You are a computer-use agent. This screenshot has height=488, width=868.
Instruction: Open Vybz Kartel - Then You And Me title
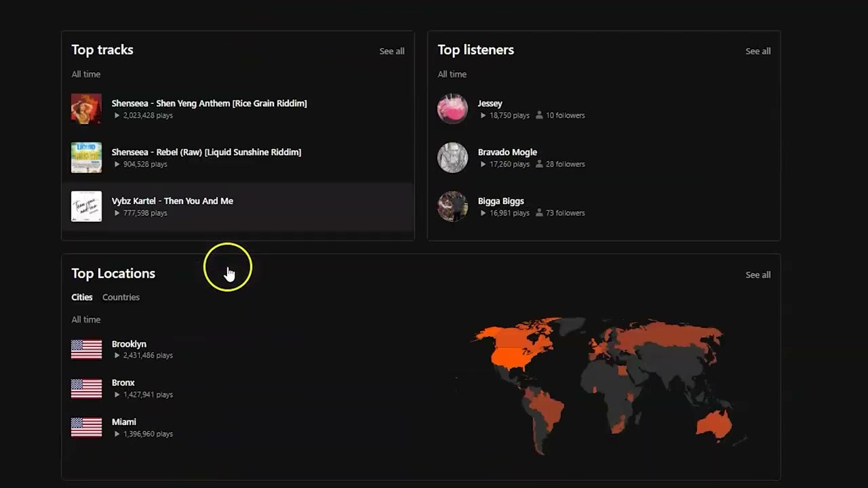[172, 201]
